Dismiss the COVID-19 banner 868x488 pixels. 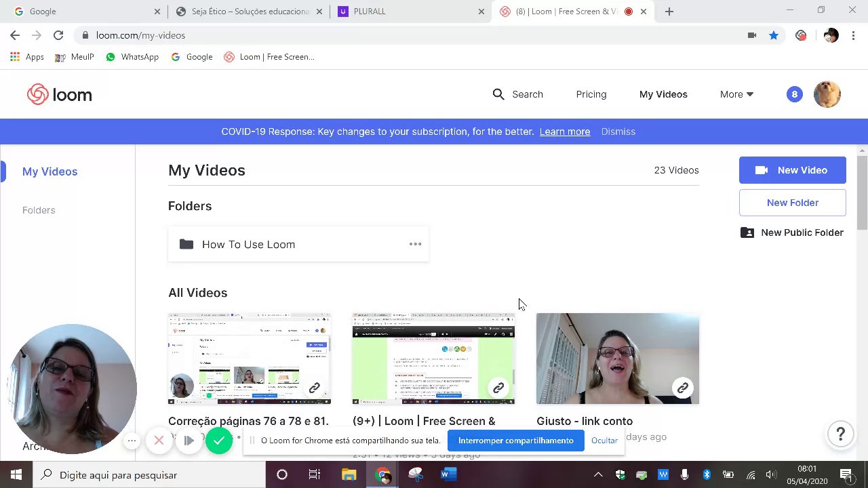618,131
